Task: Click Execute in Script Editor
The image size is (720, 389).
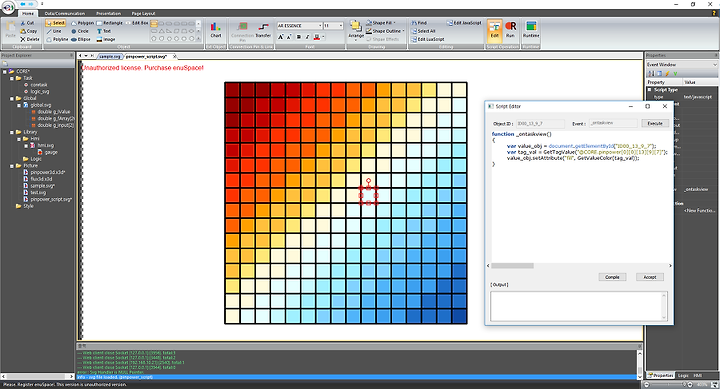Action: click(655, 123)
